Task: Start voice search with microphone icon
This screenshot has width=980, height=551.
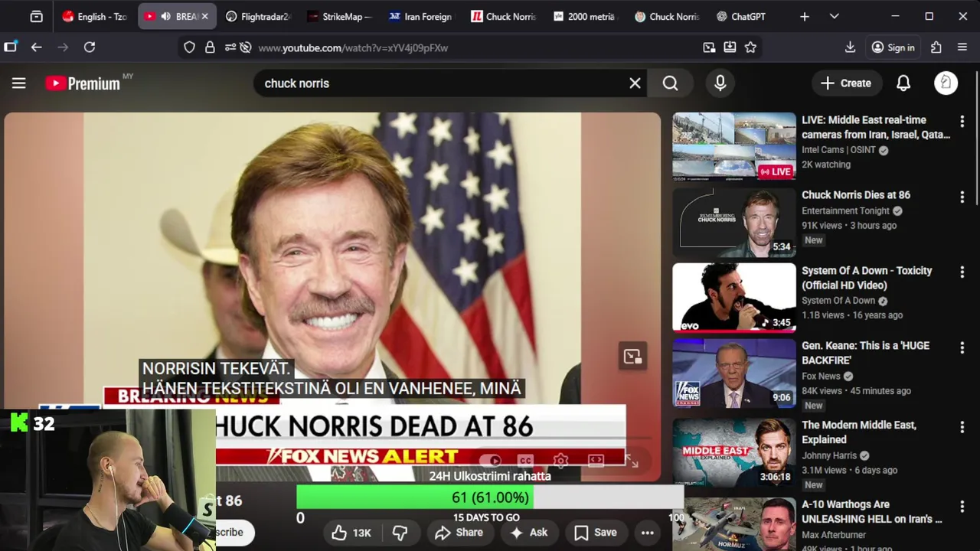Action: [x=720, y=83]
